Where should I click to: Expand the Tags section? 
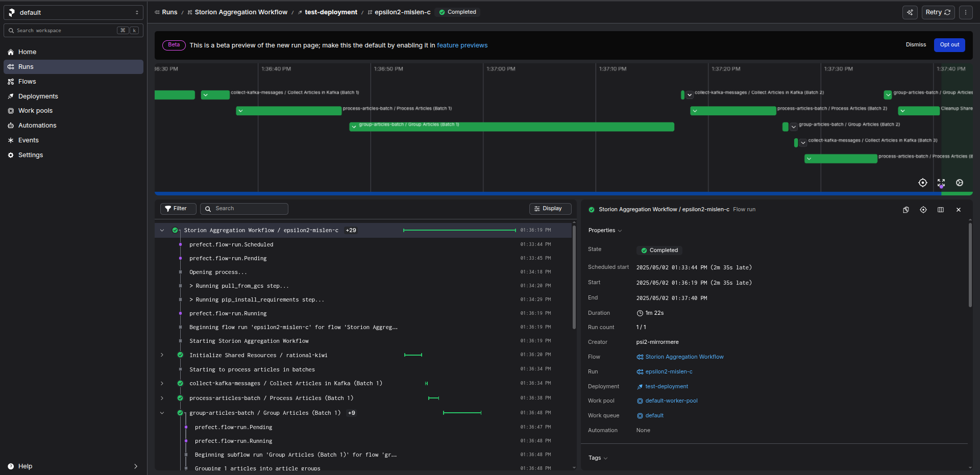click(x=598, y=458)
